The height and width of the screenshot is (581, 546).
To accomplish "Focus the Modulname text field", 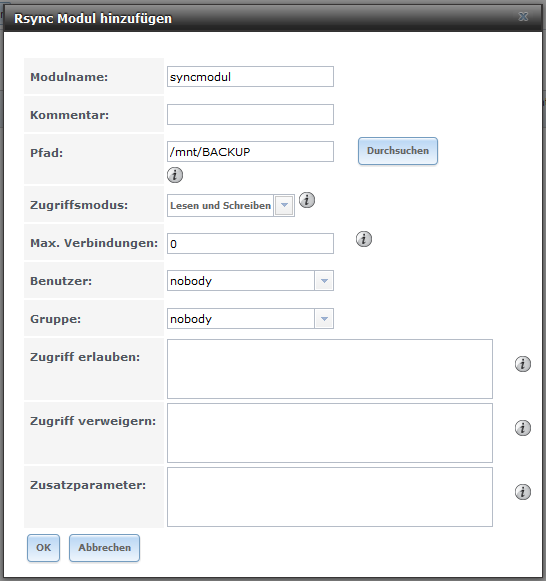I will [x=250, y=77].
